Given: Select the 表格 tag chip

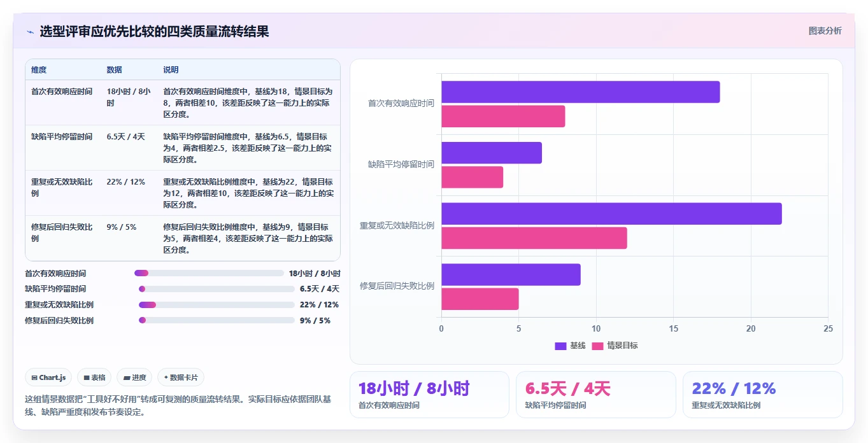Looking at the screenshot, I should click(94, 377).
